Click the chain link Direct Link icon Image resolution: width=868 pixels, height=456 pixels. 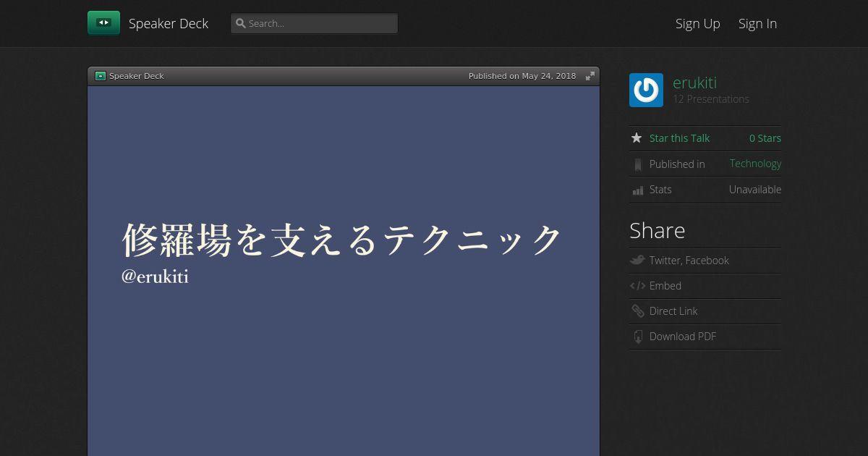tap(637, 311)
